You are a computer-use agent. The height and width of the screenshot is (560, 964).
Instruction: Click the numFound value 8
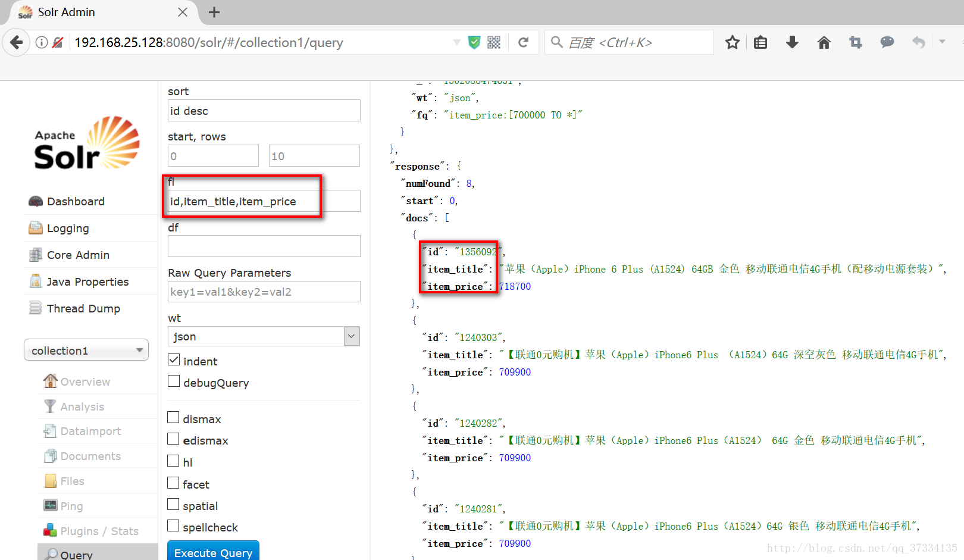pos(469,183)
